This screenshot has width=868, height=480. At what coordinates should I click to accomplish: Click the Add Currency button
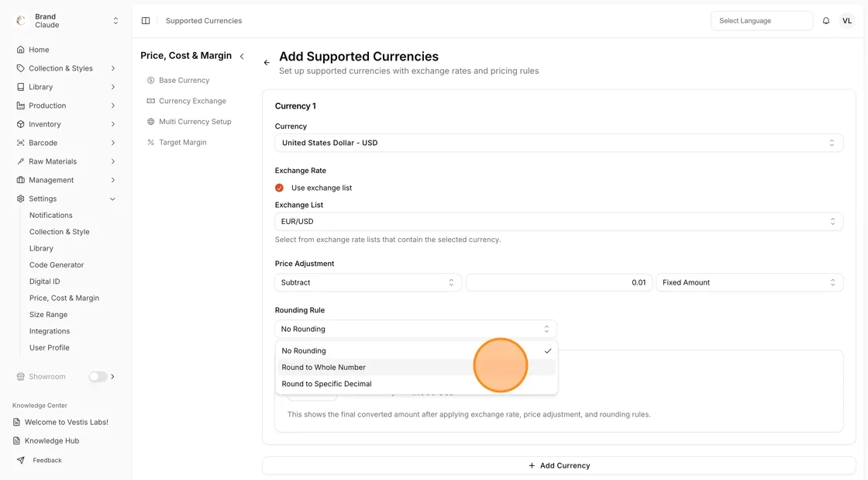(x=559, y=465)
